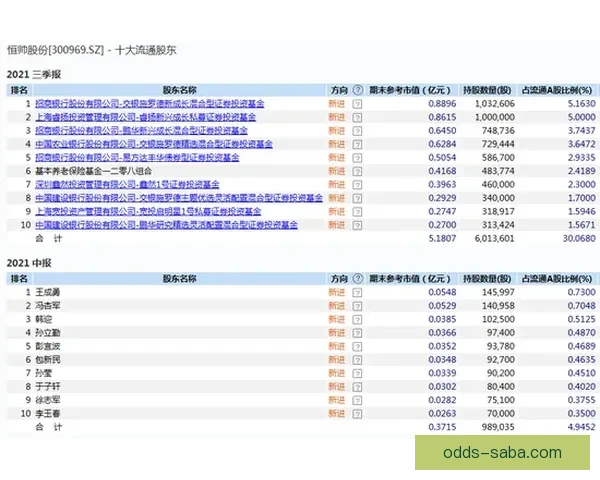The width and height of the screenshot is (600, 480).
Task: Click shareholder name 王成勇
Action: (48, 292)
